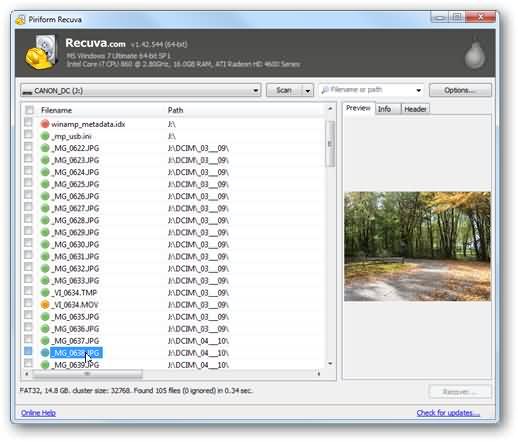The image size is (518, 442).
Task: Enable the checkbox for _VI_0634.MOV
Action: 28,303
